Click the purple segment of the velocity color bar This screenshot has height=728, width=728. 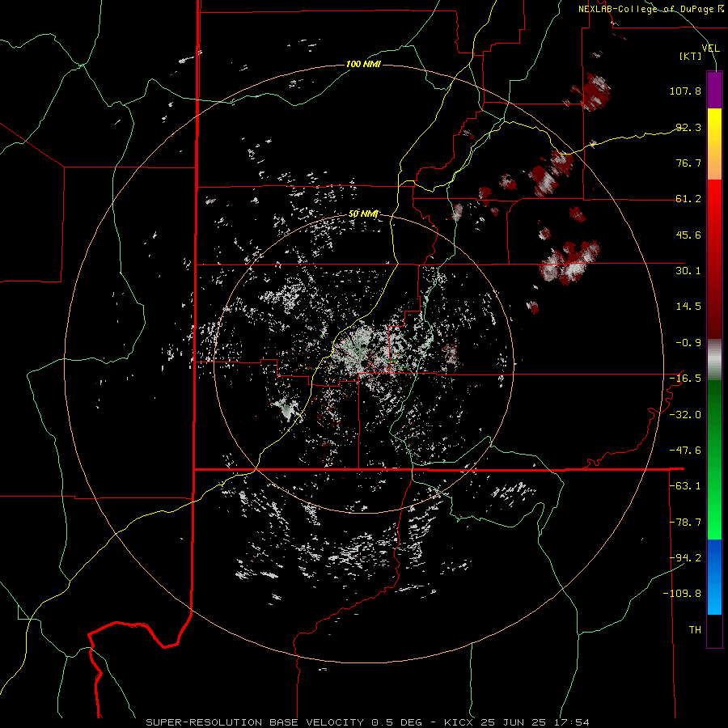tap(714, 90)
